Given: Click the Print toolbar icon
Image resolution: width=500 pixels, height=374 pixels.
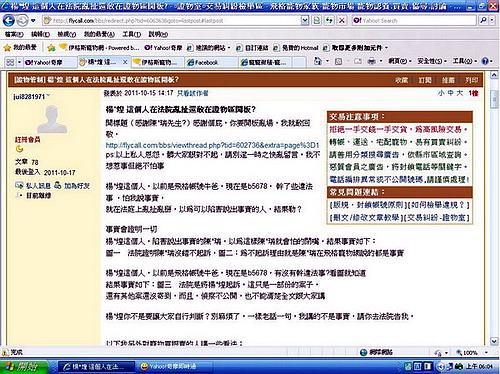Looking at the screenshot, I should (372, 61).
